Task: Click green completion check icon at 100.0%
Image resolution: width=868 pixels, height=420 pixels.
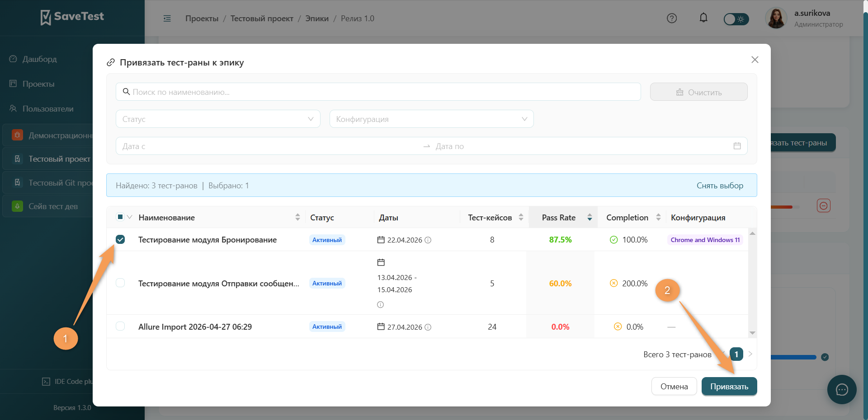Action: [x=613, y=240]
